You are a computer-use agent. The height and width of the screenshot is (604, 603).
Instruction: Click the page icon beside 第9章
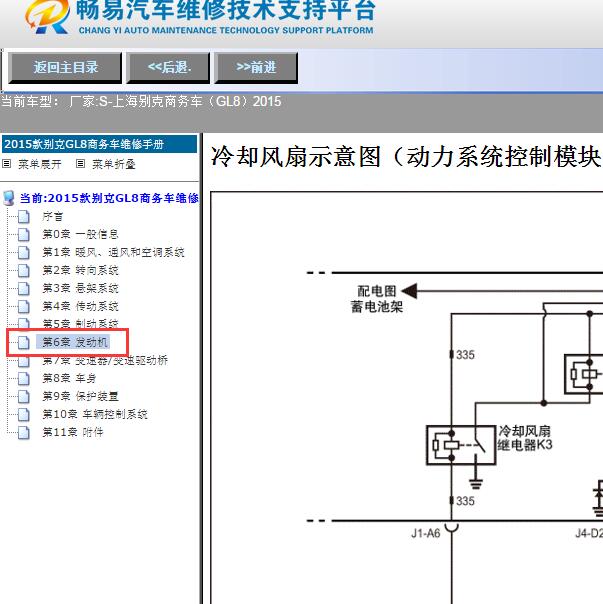pyautogui.click(x=24, y=396)
